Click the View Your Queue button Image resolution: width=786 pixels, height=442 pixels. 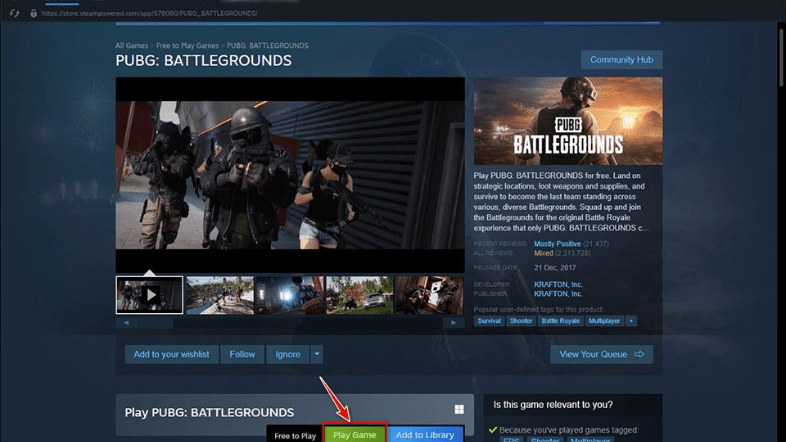[x=601, y=354]
